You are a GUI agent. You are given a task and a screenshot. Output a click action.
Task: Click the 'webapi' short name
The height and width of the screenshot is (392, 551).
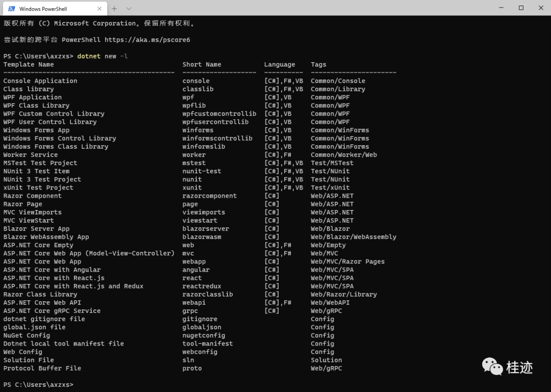coord(194,302)
